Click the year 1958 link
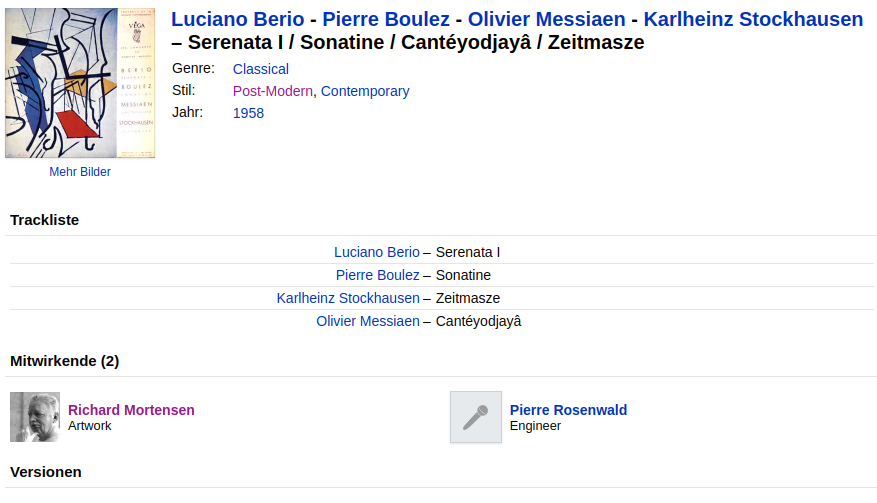This screenshot has height=503, width=877. click(248, 113)
